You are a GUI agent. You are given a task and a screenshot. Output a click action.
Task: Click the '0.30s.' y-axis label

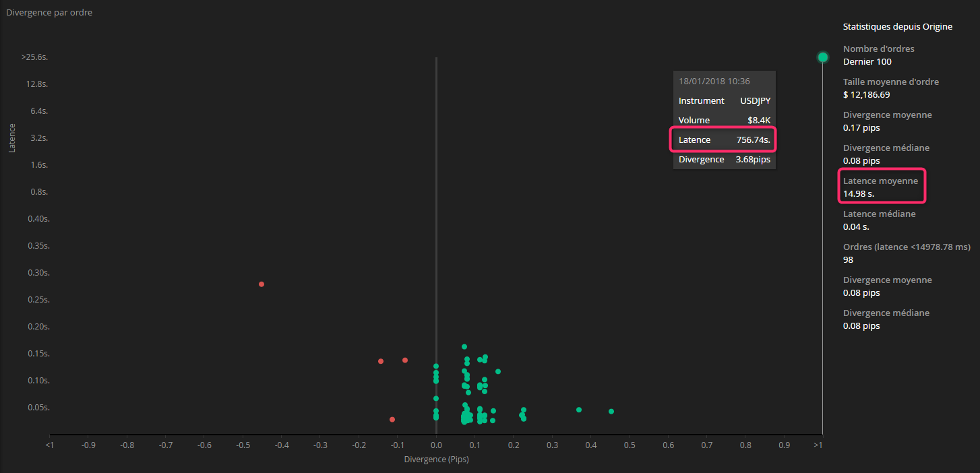point(37,273)
